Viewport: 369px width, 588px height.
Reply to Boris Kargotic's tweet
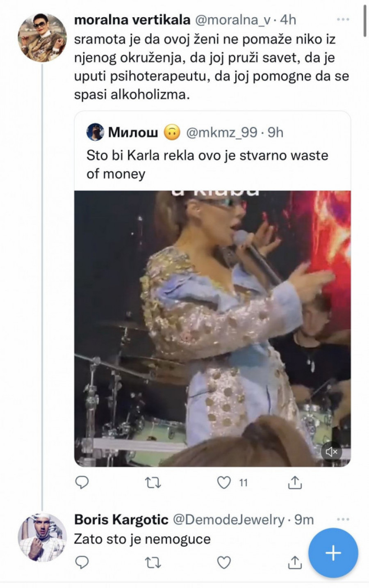tap(82, 562)
